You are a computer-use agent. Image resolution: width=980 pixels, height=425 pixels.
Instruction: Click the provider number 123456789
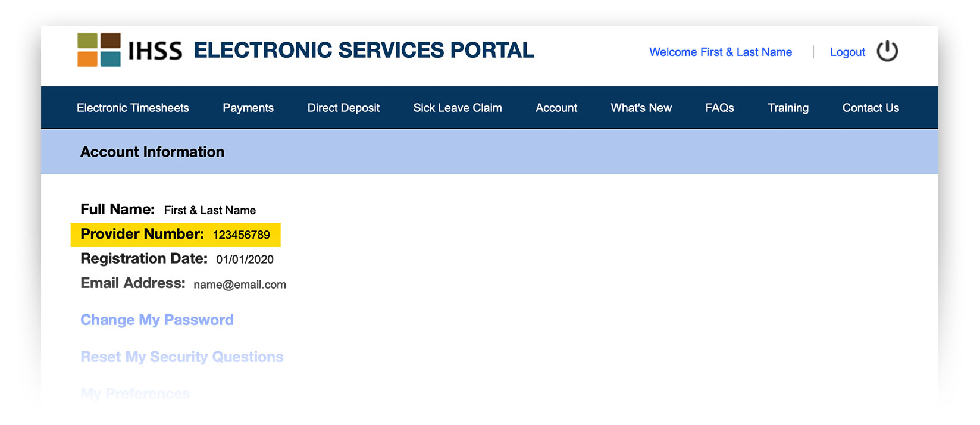point(242,235)
